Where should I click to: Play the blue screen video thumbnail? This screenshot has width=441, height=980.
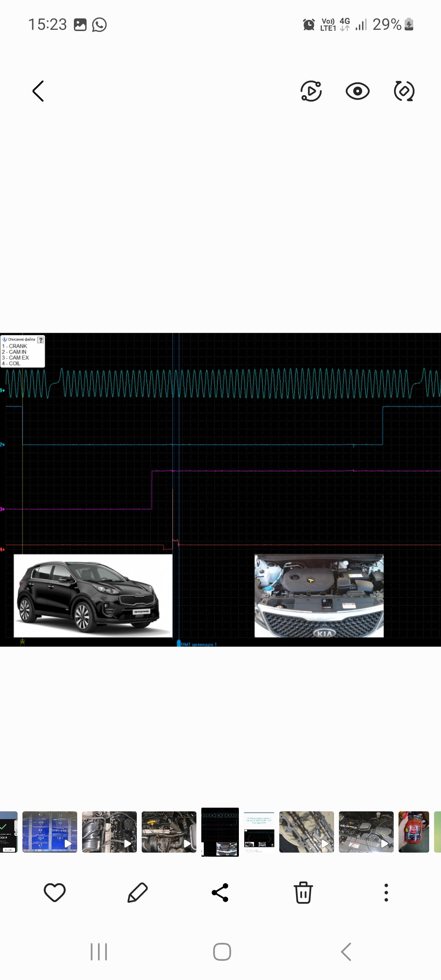[50, 832]
